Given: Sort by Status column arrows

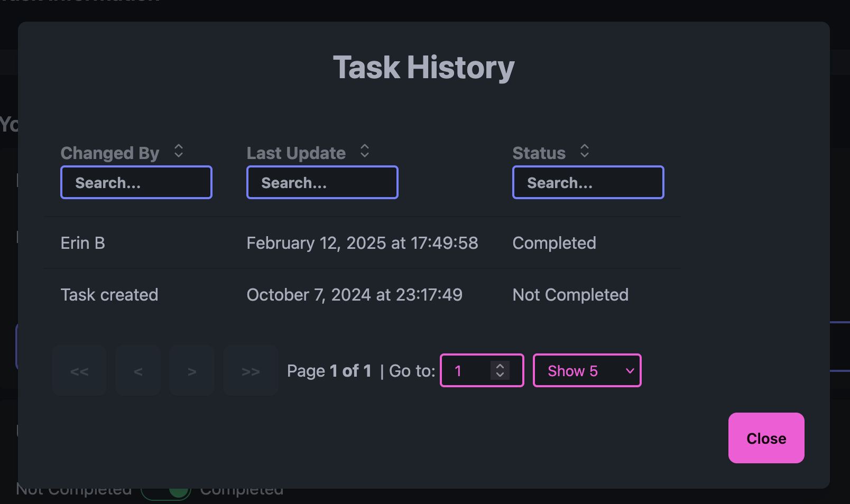Looking at the screenshot, I should pyautogui.click(x=584, y=151).
